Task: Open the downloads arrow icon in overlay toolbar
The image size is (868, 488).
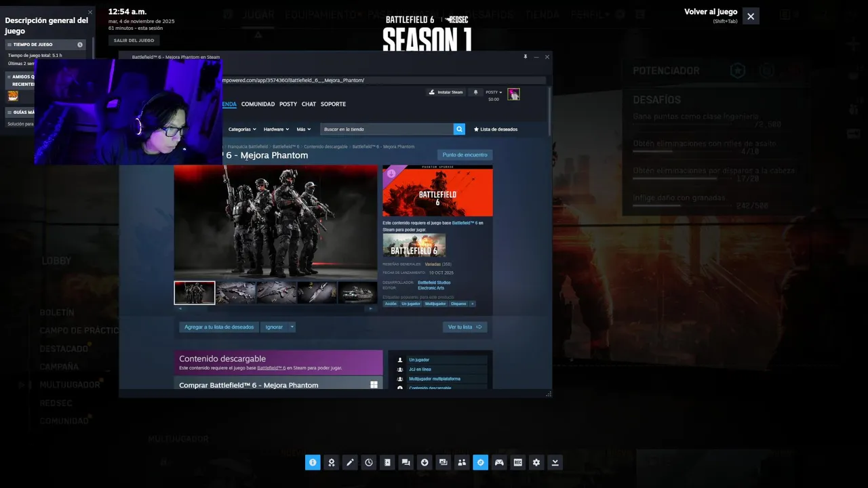Action: [425, 462]
